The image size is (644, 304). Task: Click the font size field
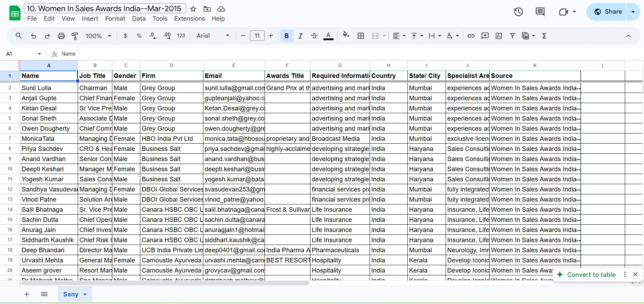[257, 36]
